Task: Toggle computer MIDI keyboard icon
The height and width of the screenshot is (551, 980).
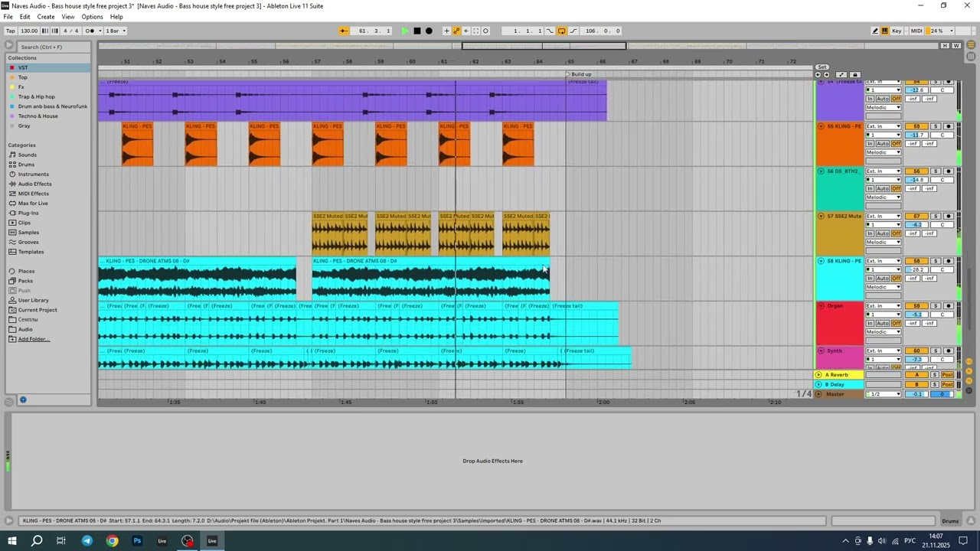Action: tap(885, 31)
